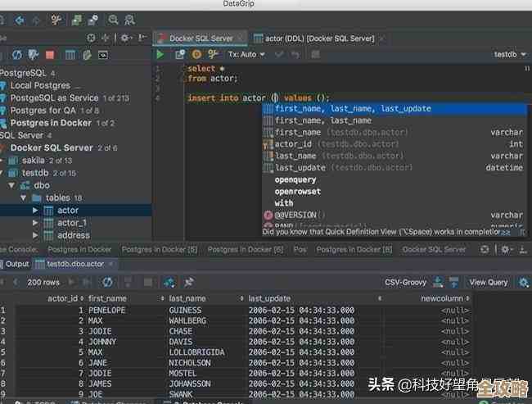
Task: Go to previous results page arrow
Action: (16, 282)
